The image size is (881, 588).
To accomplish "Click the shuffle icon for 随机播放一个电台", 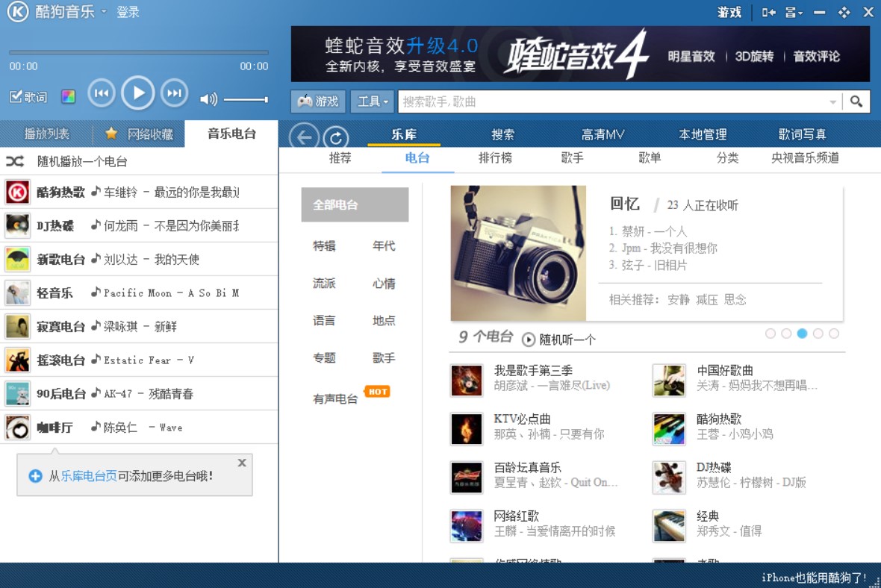I will pos(15,161).
